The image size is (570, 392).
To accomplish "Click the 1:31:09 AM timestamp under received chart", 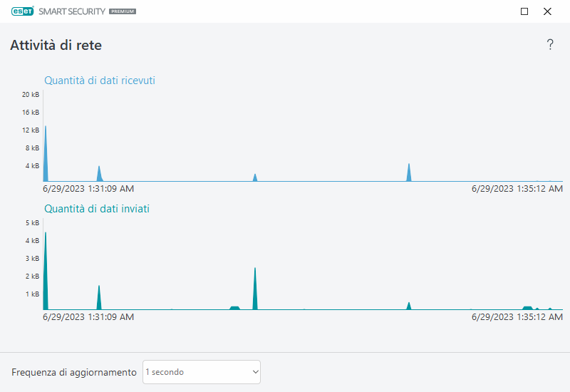I will [x=88, y=189].
